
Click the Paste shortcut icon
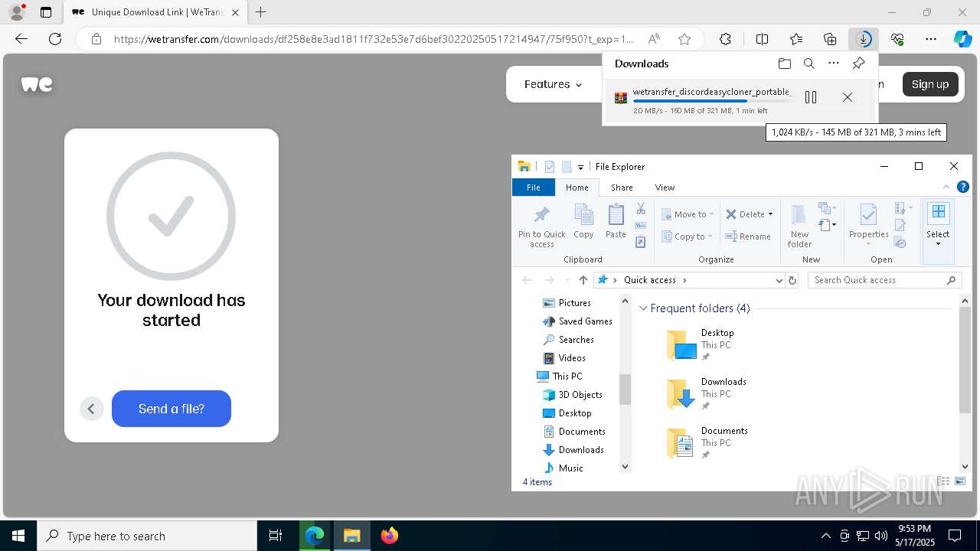(x=641, y=242)
